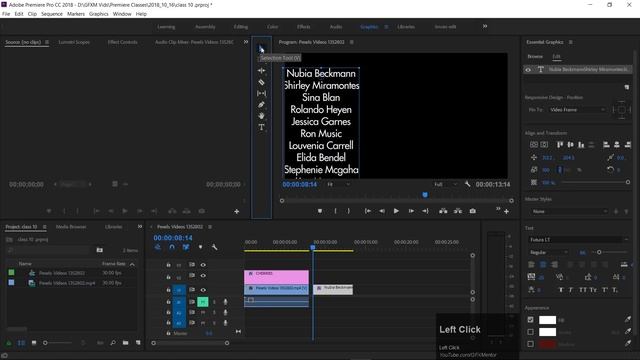Step forward one frame in Program monitor
This screenshot has width=640, height=360.
point(411,211)
